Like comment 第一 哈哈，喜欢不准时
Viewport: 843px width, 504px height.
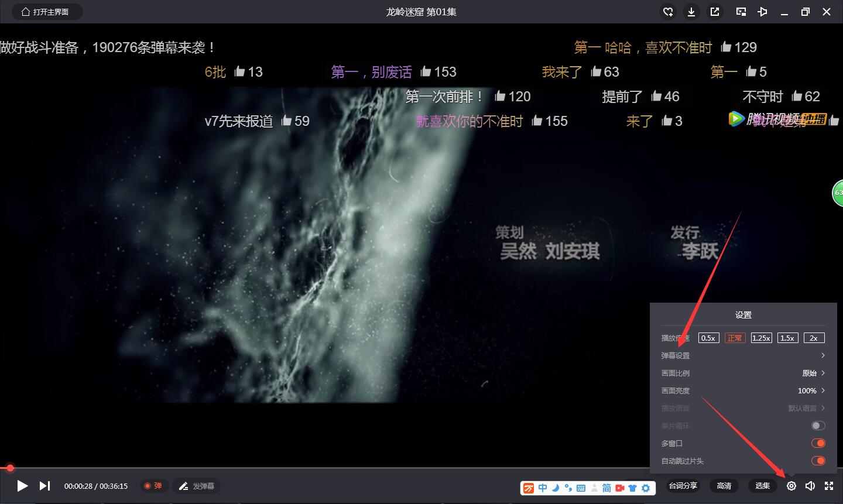[726, 47]
